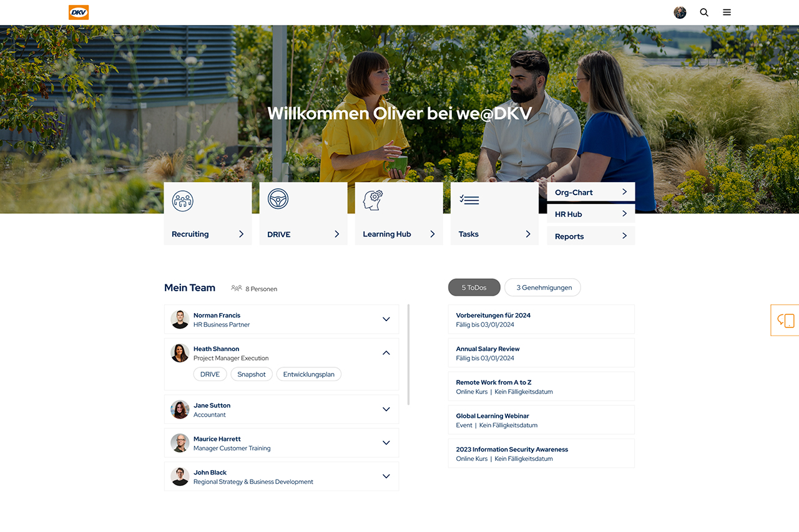Click John Black name text

tap(210, 473)
